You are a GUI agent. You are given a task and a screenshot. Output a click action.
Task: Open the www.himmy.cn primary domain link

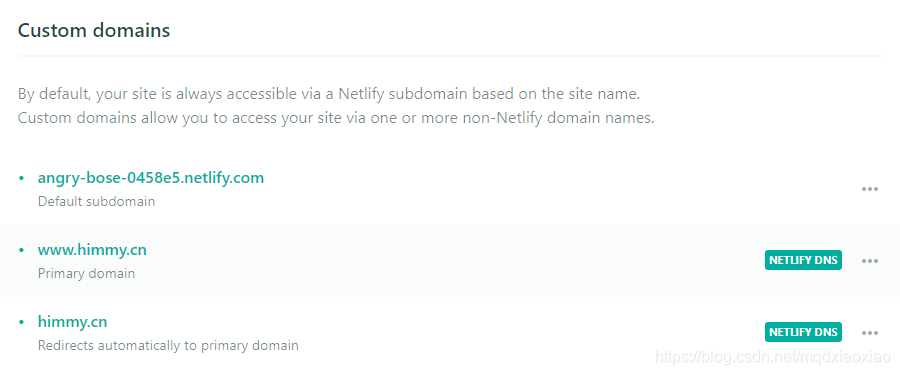92,250
